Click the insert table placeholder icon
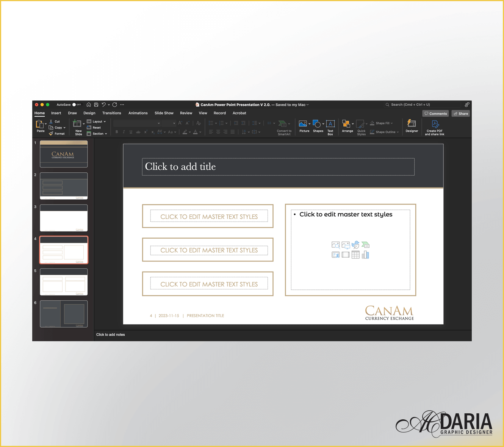The height and width of the screenshot is (447, 504). click(x=355, y=255)
